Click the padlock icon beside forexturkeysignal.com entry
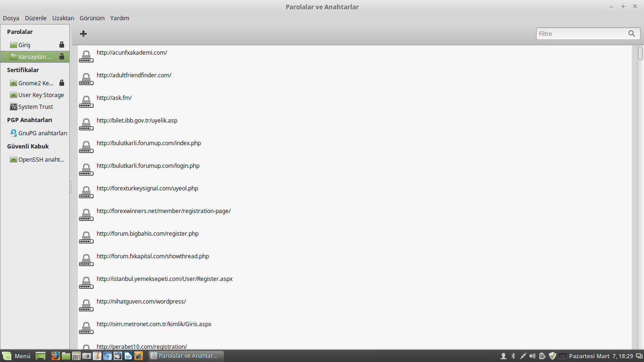The width and height of the screenshot is (644, 362). pos(86,192)
